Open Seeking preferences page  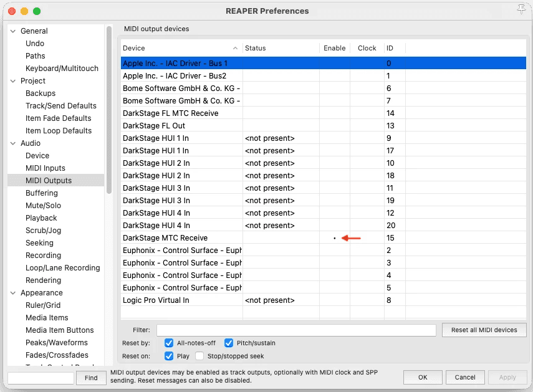coord(39,243)
